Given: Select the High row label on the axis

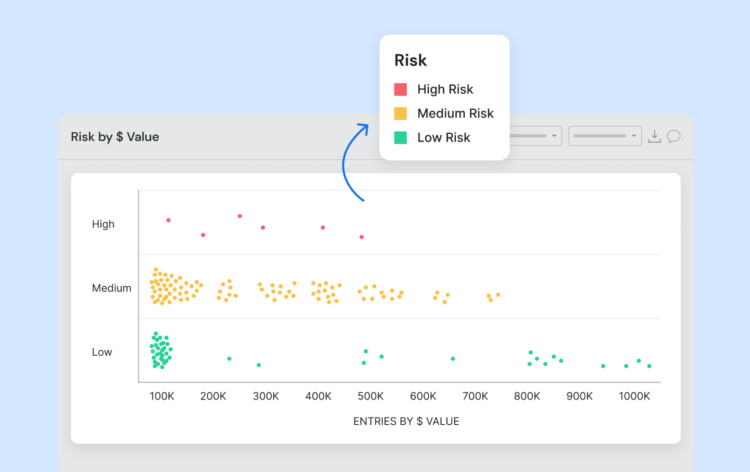Looking at the screenshot, I should [103, 224].
